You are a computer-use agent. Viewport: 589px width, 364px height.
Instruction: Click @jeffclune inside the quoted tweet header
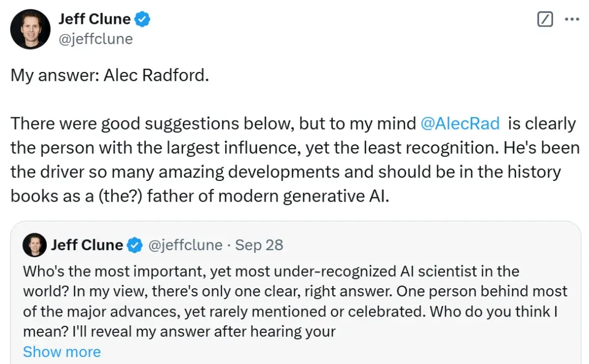coord(185,245)
